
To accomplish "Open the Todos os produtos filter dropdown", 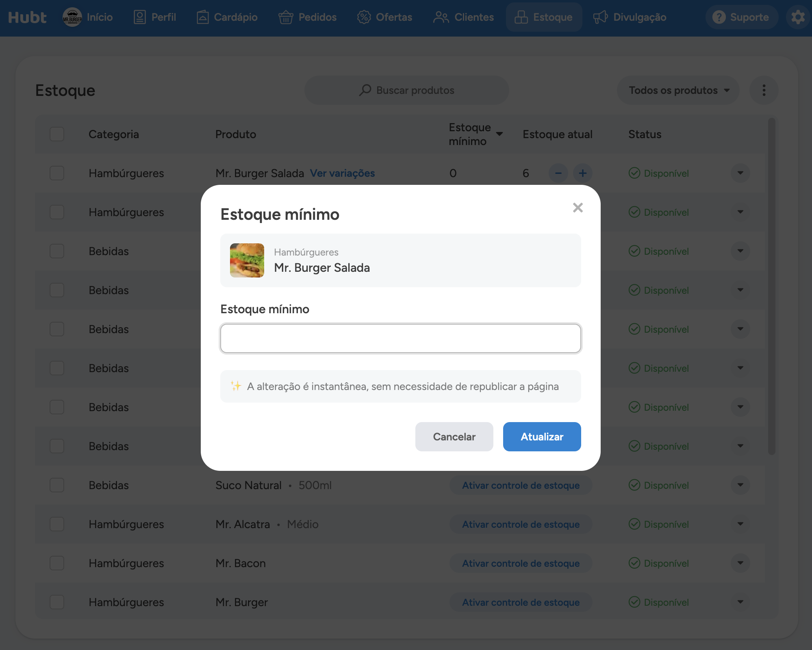I will coord(678,90).
